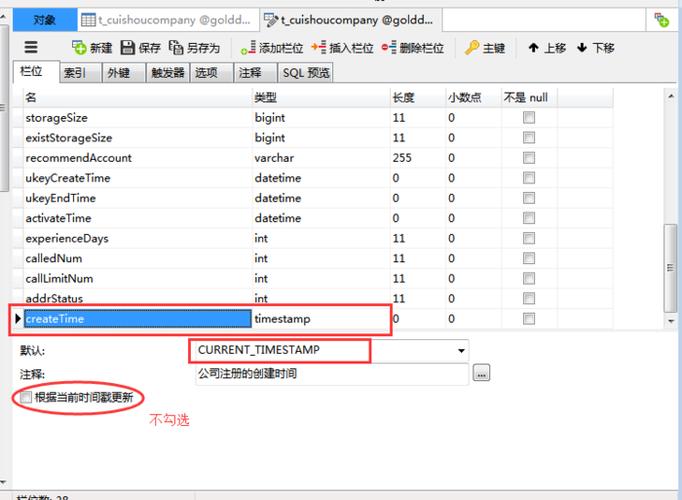Screen dimensions: 682x500
Task: Switch to the 栏位 tab
Action: (x=36, y=71)
